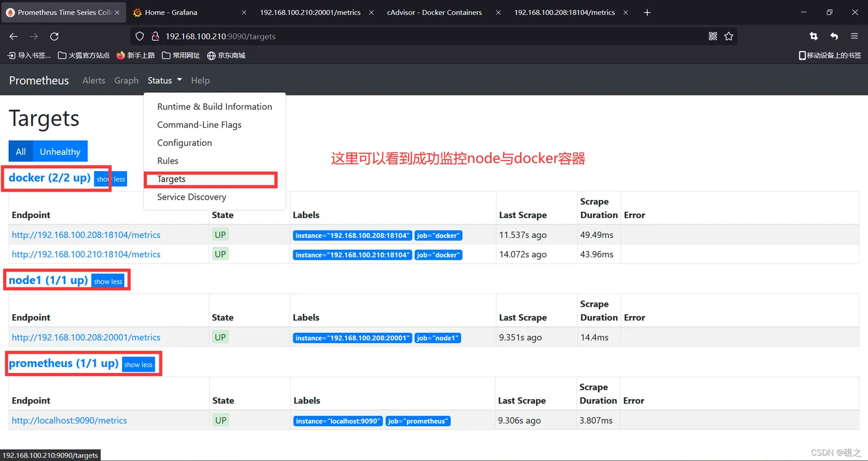The height and width of the screenshot is (461, 868).
Task: Click the insecure connection padlock icon
Action: (155, 37)
